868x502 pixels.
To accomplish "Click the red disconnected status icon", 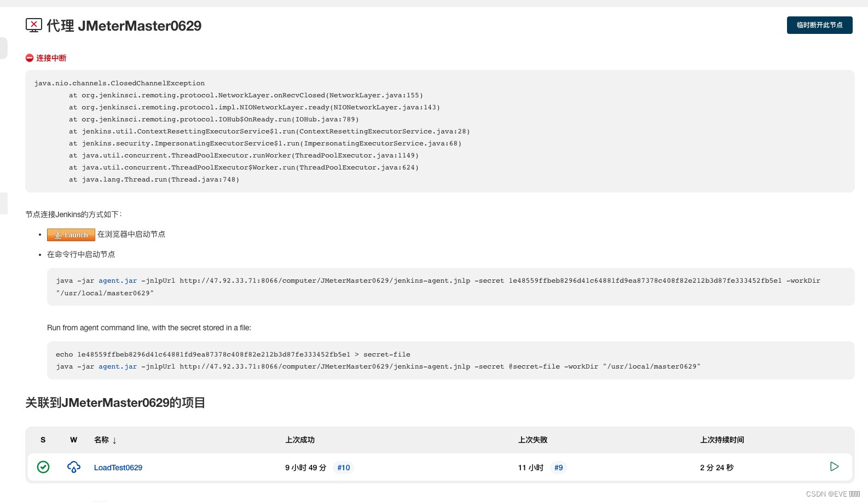I will (x=30, y=58).
